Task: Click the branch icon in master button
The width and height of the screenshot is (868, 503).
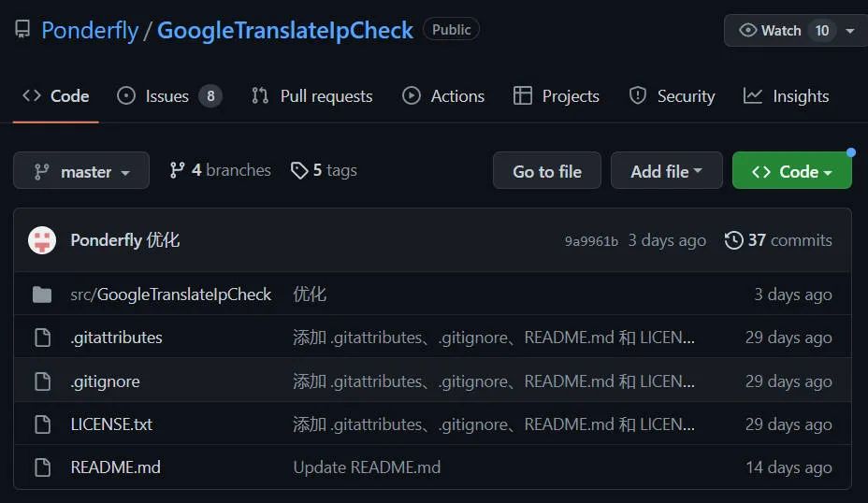Action: 41,171
